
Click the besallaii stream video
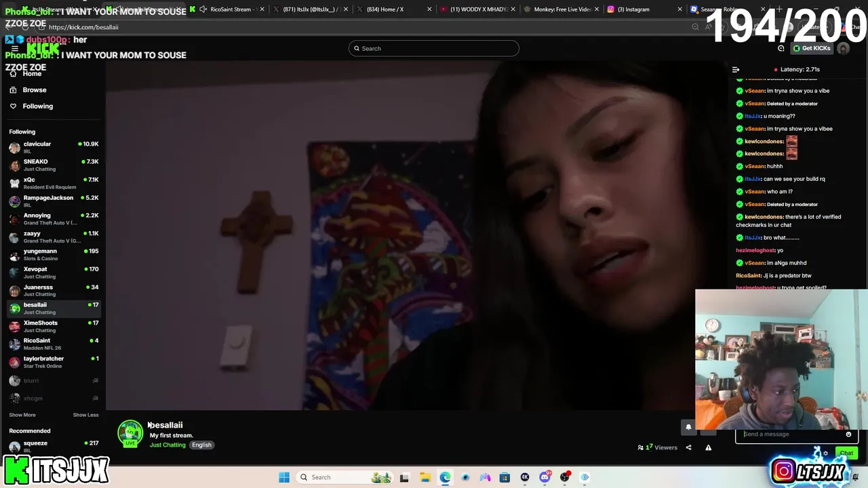(416, 236)
